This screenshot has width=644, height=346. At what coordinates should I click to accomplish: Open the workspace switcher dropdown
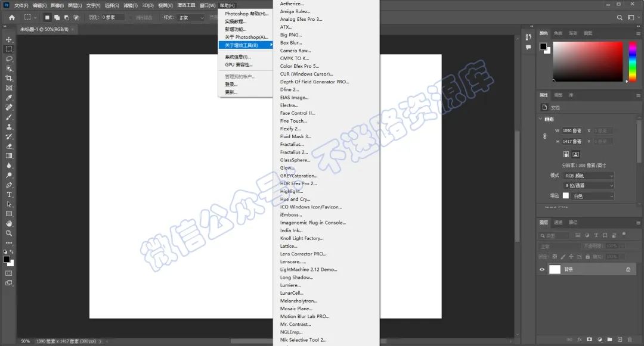[x=633, y=18]
